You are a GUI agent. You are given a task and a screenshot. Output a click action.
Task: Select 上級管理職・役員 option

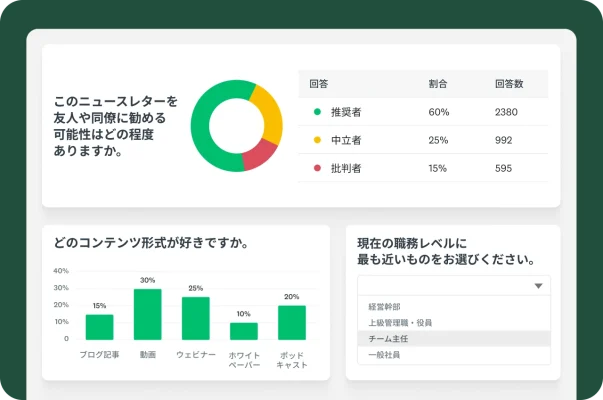(400, 323)
